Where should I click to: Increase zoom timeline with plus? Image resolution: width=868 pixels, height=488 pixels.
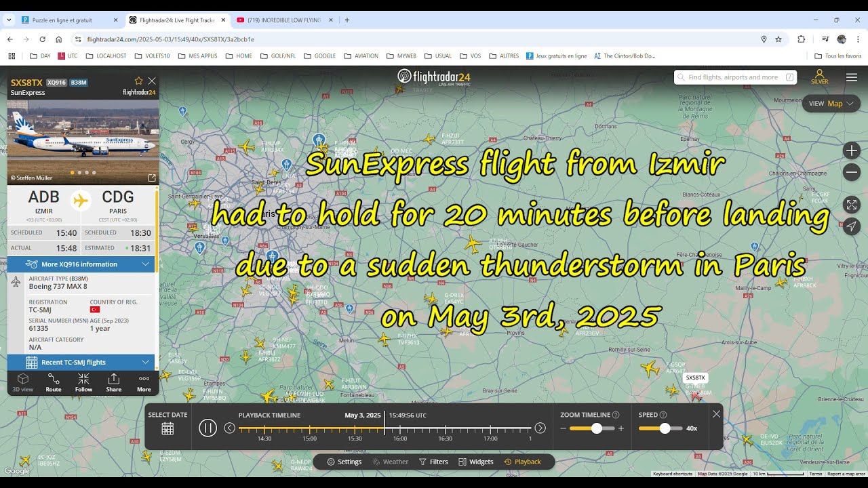620,428
